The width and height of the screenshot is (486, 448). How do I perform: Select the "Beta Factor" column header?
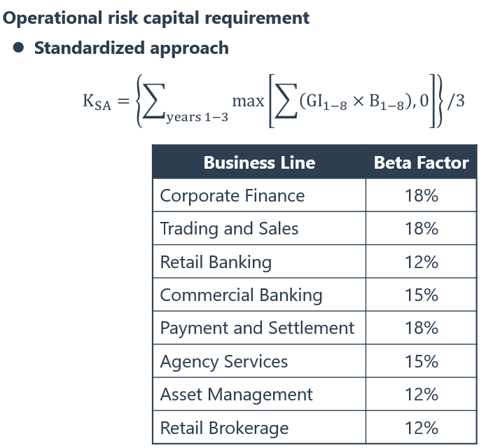[x=421, y=163]
